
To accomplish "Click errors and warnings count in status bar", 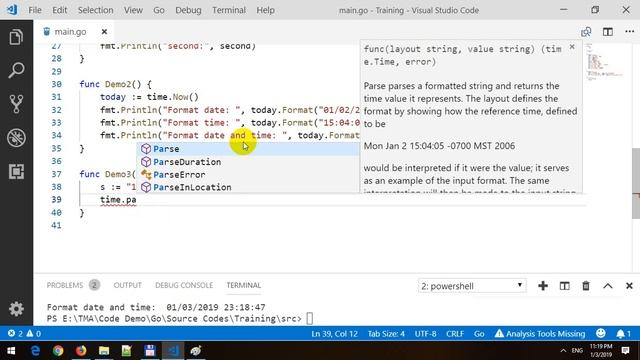I will [x=24, y=333].
